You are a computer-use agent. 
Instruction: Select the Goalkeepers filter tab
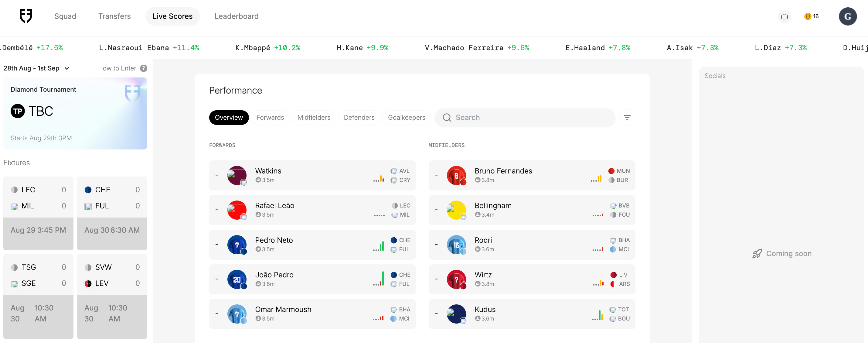pos(406,117)
